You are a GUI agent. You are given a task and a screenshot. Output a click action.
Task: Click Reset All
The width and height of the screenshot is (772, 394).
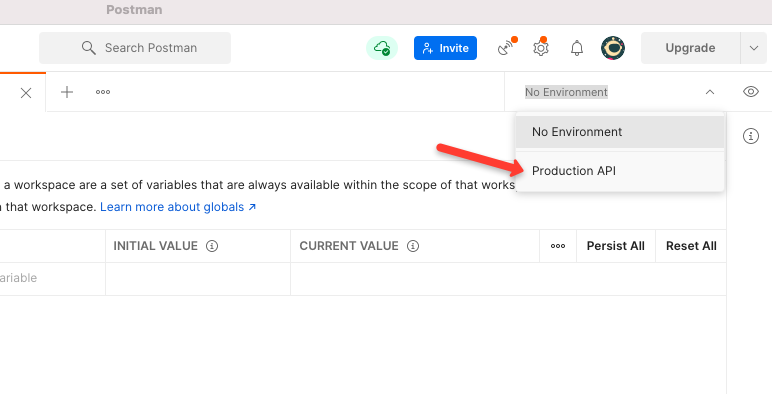[691, 246]
